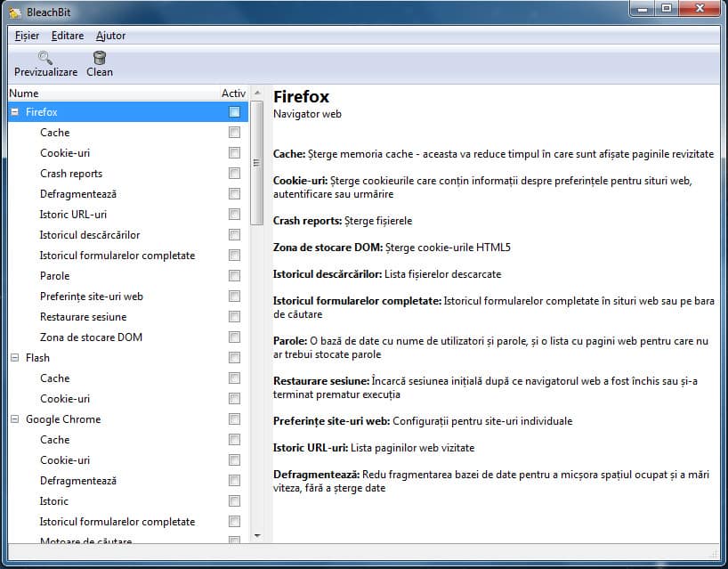The image size is (728, 569).
Task: Enable Firefox Cookie-uri checkbox
Action: 234,153
